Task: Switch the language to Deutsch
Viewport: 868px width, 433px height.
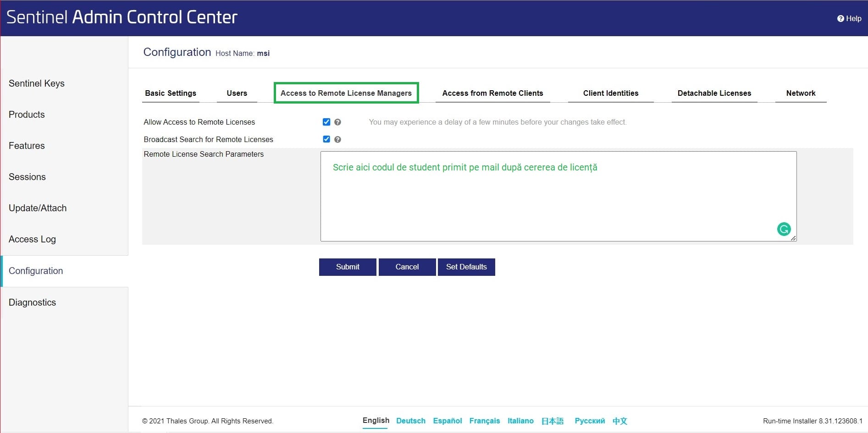Action: [x=411, y=421]
